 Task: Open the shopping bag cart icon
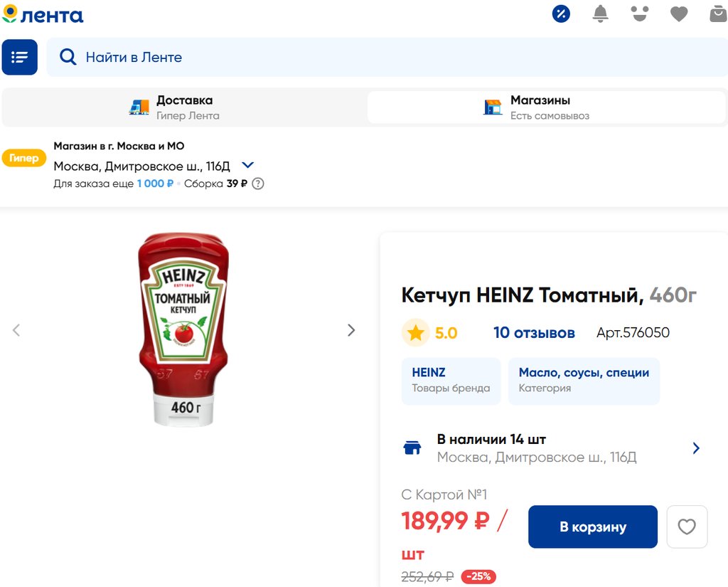tap(718, 14)
